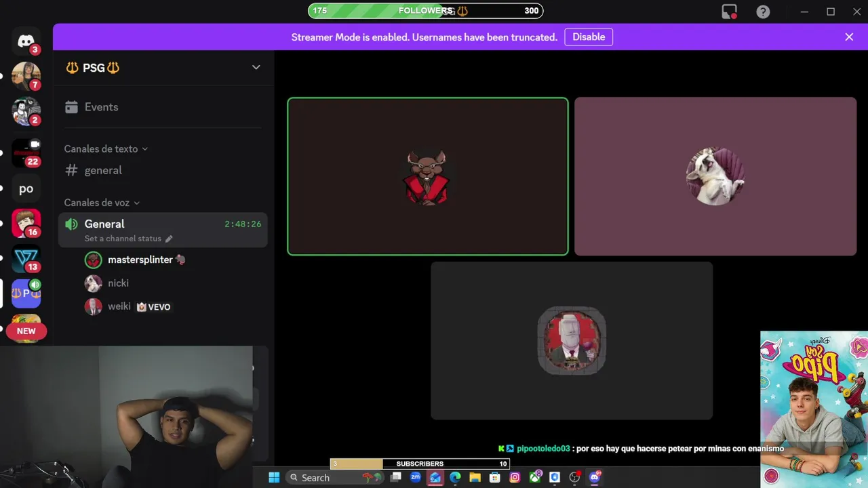The image size is (868, 488).
Task: Click the pencil to set channel status
Action: [169, 239]
